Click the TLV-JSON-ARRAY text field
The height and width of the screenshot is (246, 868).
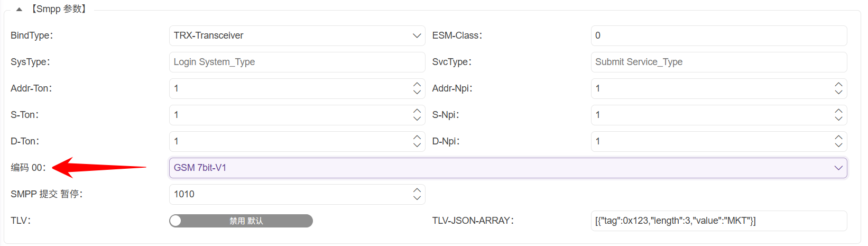tap(718, 221)
